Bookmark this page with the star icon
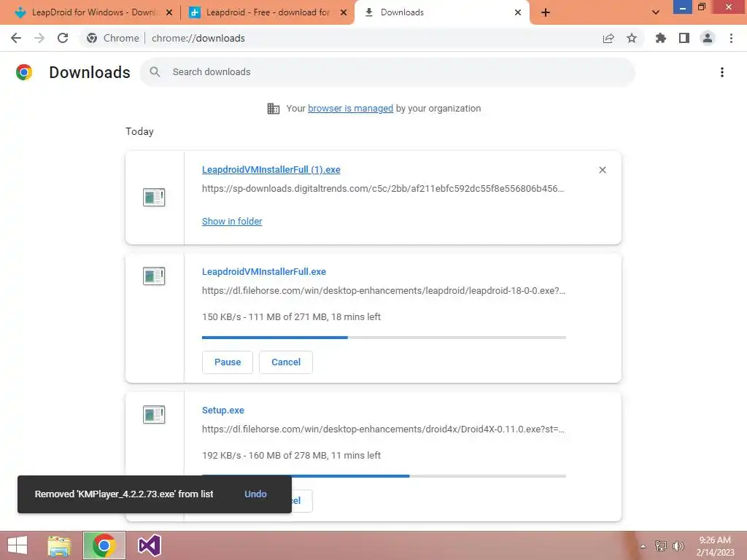The height and width of the screenshot is (560, 747). coord(632,38)
